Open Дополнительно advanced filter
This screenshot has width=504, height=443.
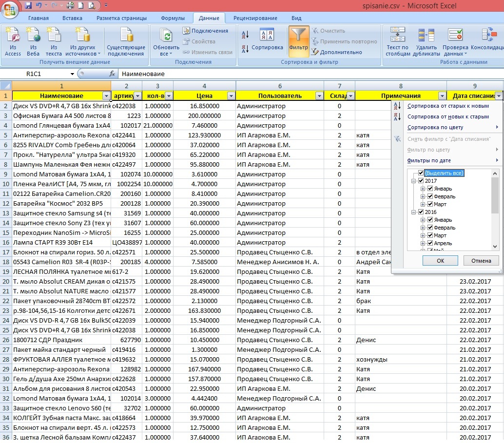click(x=337, y=52)
